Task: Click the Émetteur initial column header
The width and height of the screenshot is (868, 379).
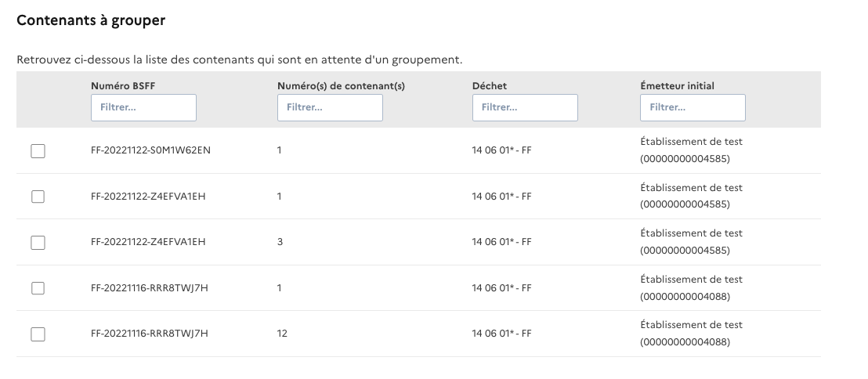Action: tap(677, 86)
